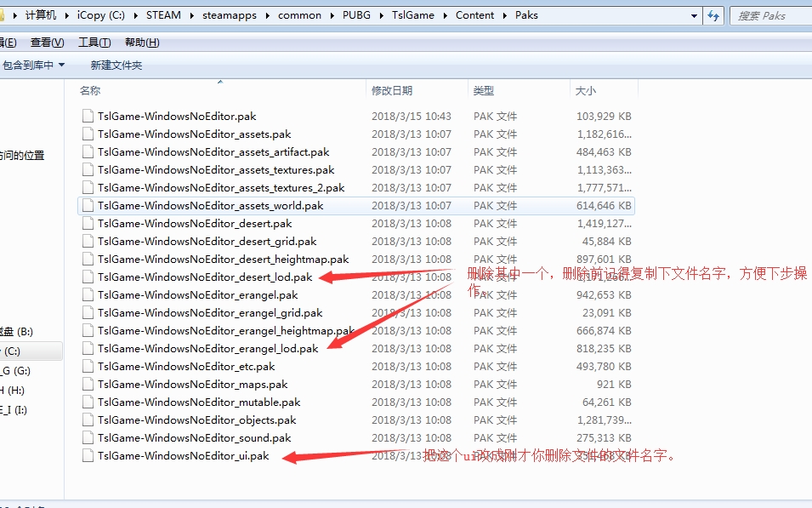Open the subfolder arrow after STEAM breadcrumb
The width and height of the screenshot is (812, 508).
(x=191, y=15)
